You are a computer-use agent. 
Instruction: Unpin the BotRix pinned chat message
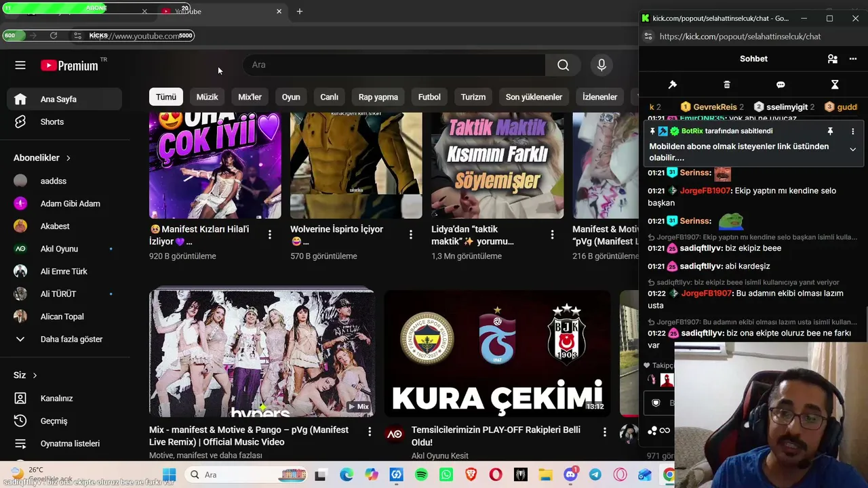pos(830,131)
